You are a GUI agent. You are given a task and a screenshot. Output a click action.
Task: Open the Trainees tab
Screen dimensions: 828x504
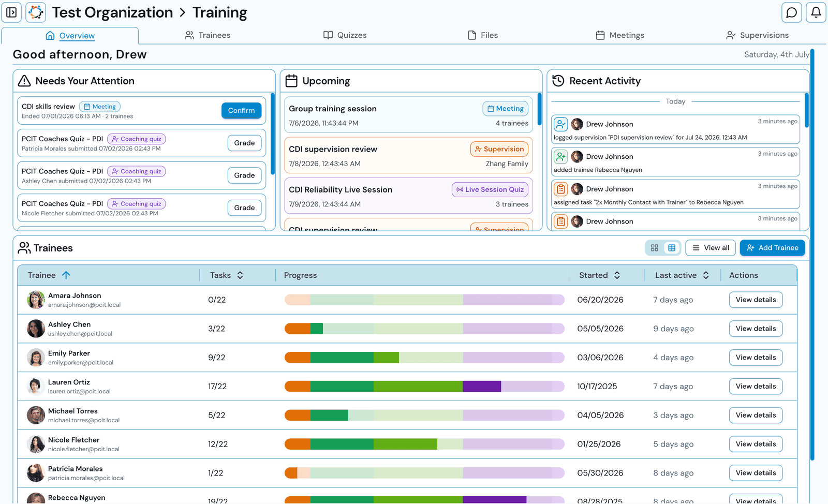208,35
